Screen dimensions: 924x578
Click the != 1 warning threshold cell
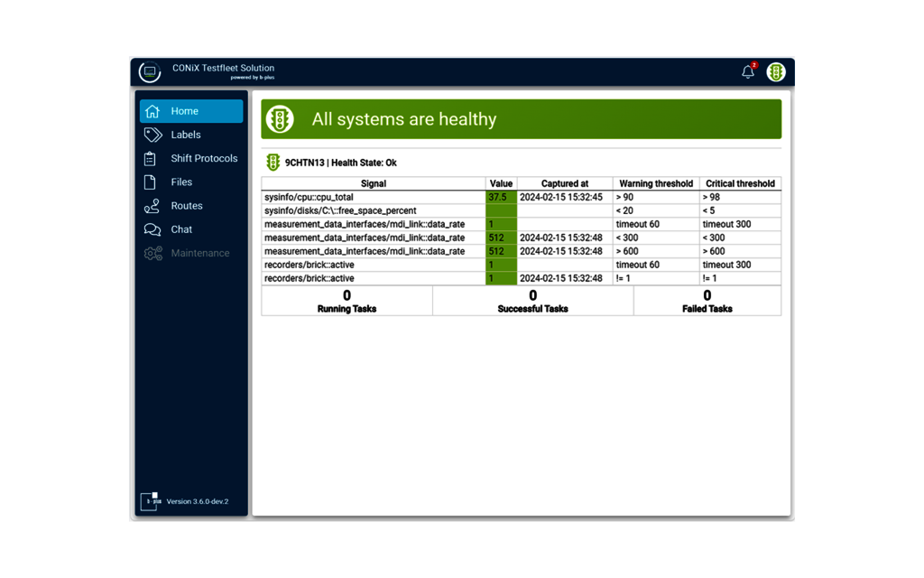[x=656, y=278]
